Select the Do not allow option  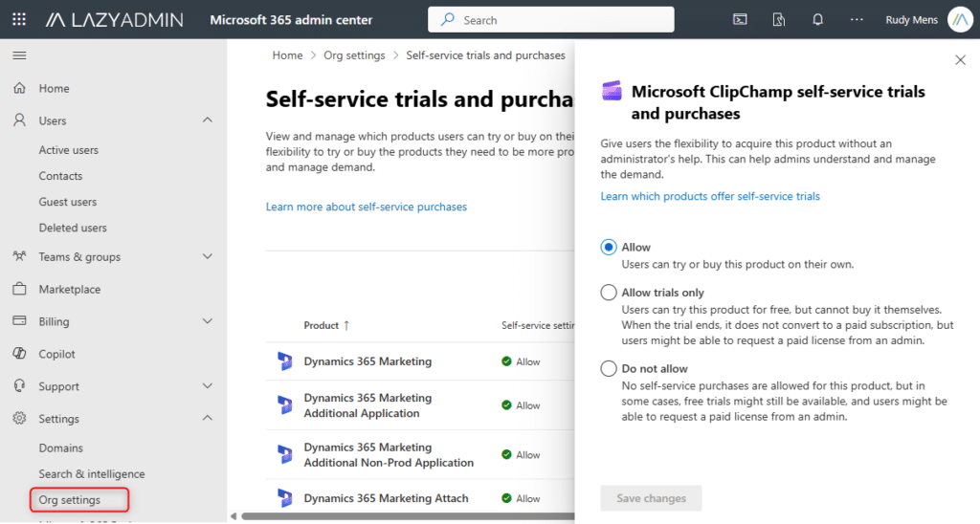(x=608, y=368)
